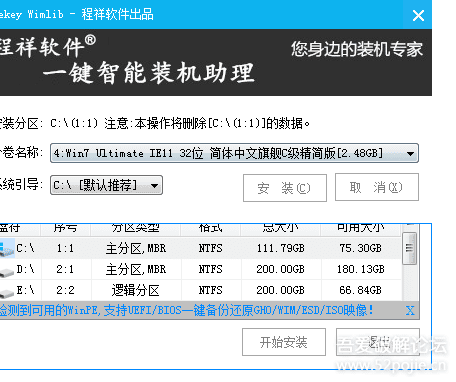The width and height of the screenshot is (456, 382).
Task: Select the C:\ system drive icon
Action: click(7, 249)
